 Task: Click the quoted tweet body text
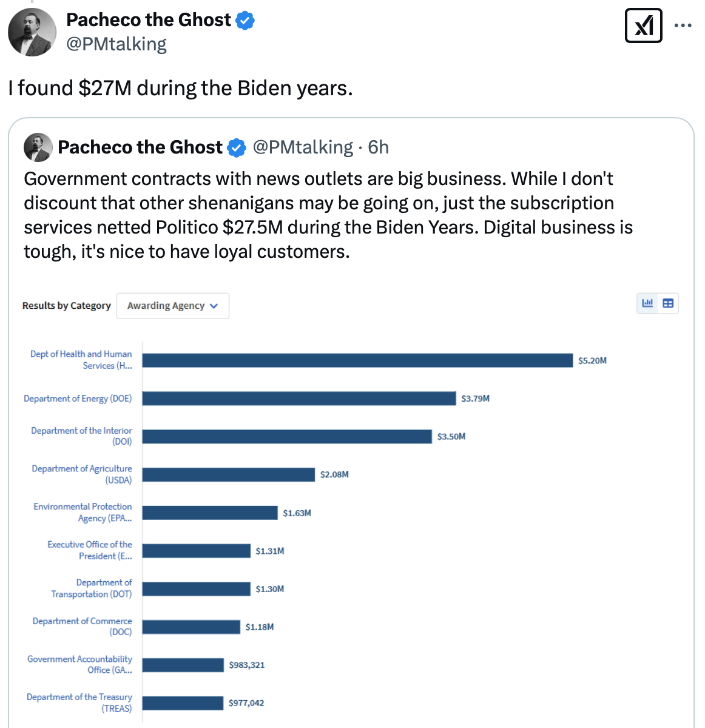328,215
